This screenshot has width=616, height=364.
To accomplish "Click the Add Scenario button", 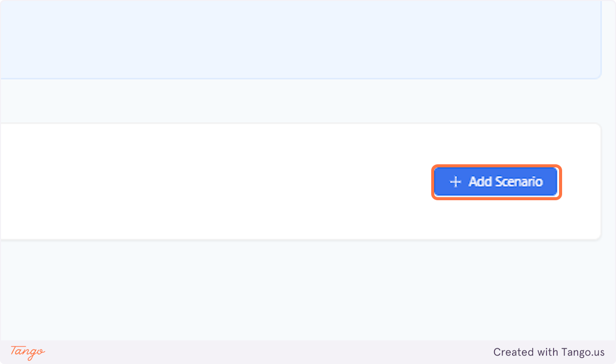I will coord(496,182).
